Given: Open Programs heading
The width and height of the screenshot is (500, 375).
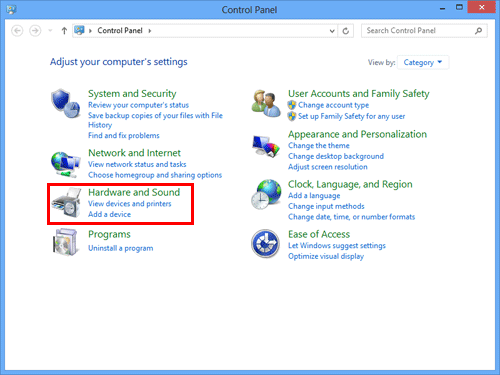Looking at the screenshot, I should [109, 234].
